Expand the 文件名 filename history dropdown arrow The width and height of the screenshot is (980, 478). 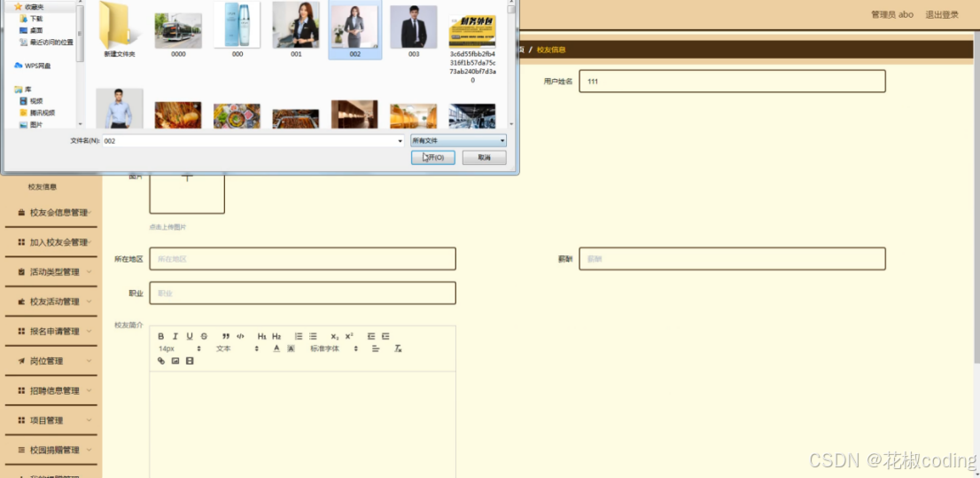(400, 141)
